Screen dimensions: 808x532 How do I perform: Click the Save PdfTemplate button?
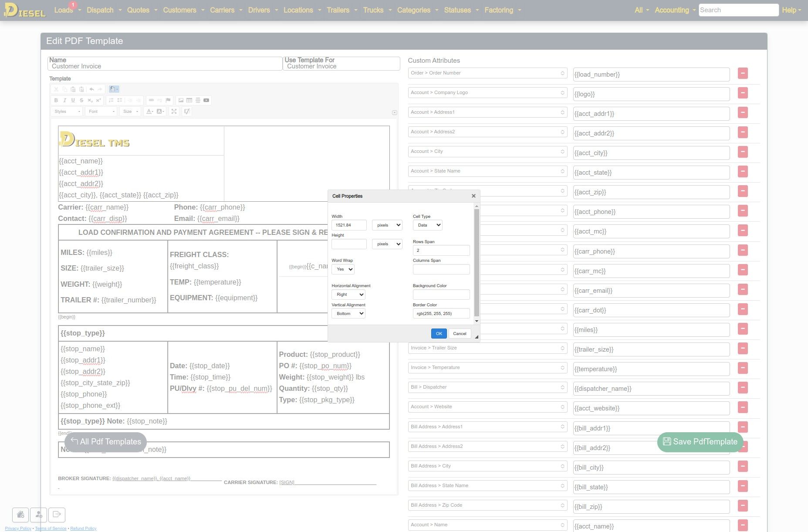pos(700,442)
